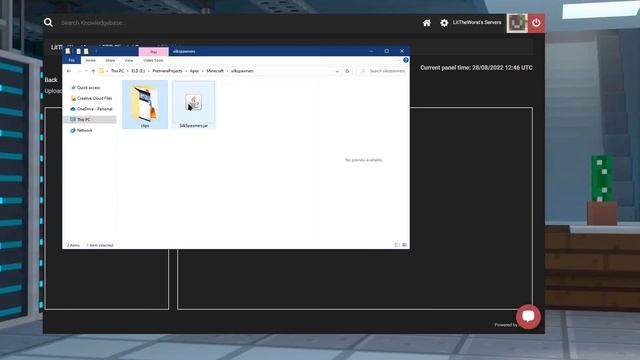This screenshot has height=360, width=640.
Task: Expand address bar history dropdown
Action: (x=337, y=71)
